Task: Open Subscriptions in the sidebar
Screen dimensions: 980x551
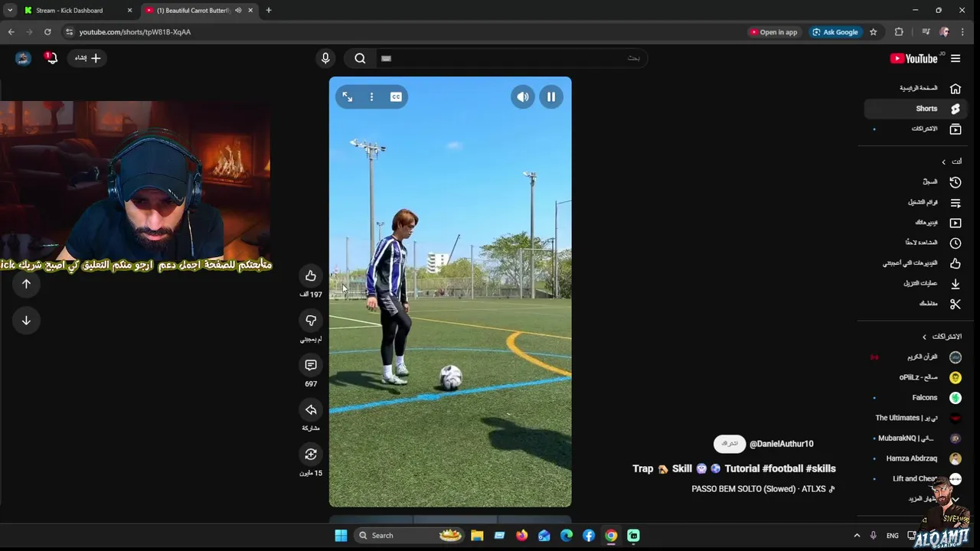Action: [916, 129]
